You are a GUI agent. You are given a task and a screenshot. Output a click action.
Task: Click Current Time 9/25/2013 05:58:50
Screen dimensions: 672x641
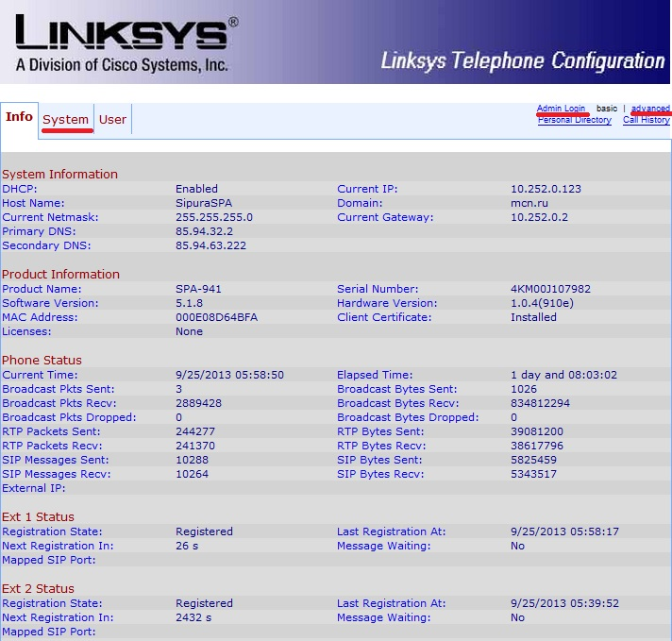(x=229, y=374)
